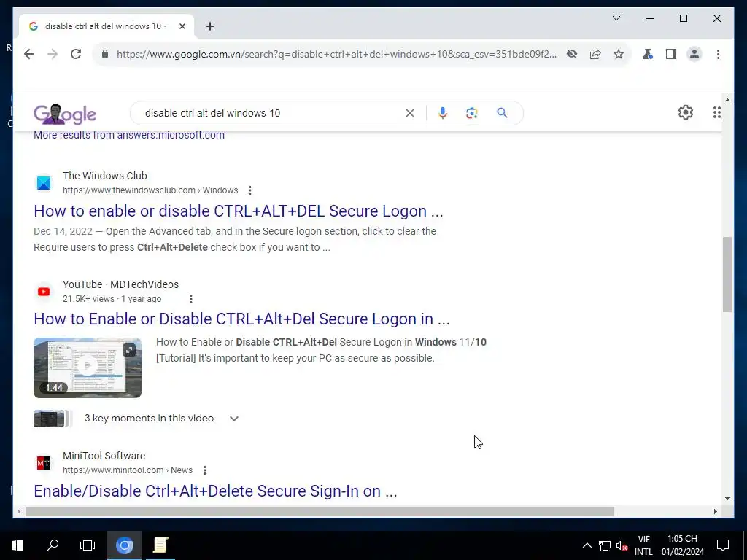Switch VIE INTL input language
Viewport: 747px width, 560px height.
(643, 545)
